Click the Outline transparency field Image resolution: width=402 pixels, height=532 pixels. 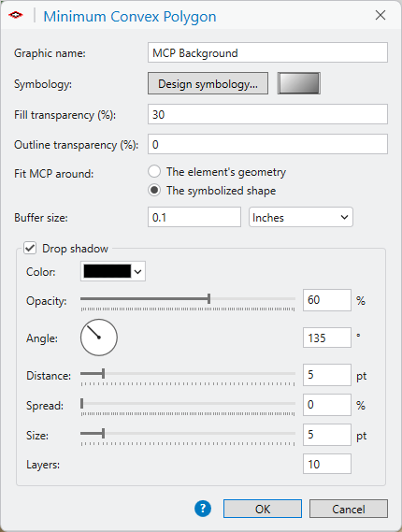(x=267, y=144)
